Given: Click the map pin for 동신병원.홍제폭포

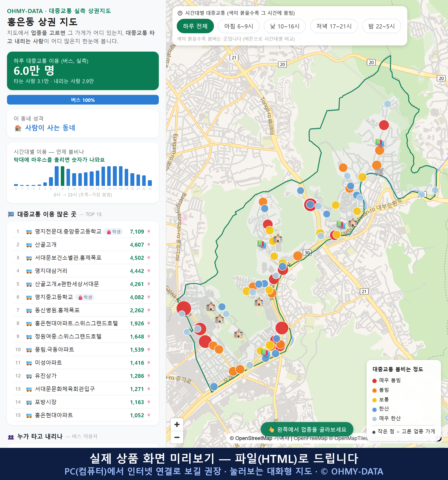Looking at the screenshot, I should (149, 311).
